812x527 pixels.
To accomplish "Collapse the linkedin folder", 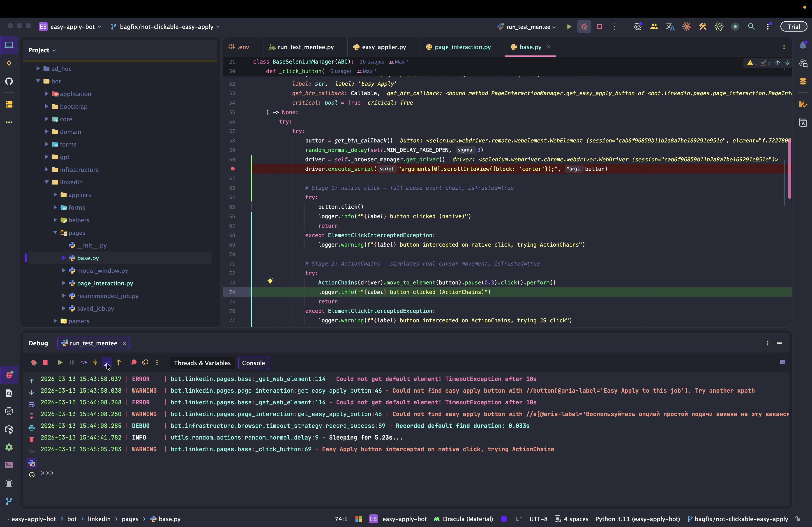I will click(47, 182).
